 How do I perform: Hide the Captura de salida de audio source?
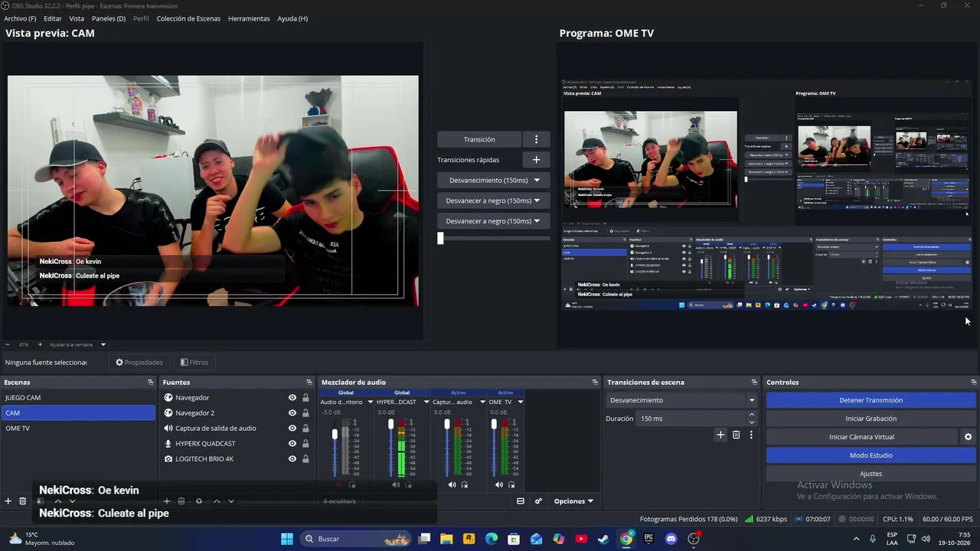click(x=292, y=429)
